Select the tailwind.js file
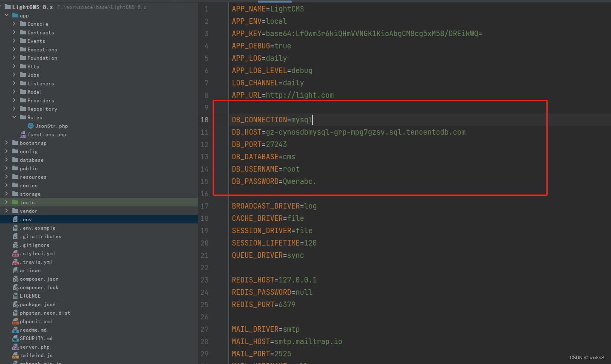The image size is (611, 364). click(36, 355)
